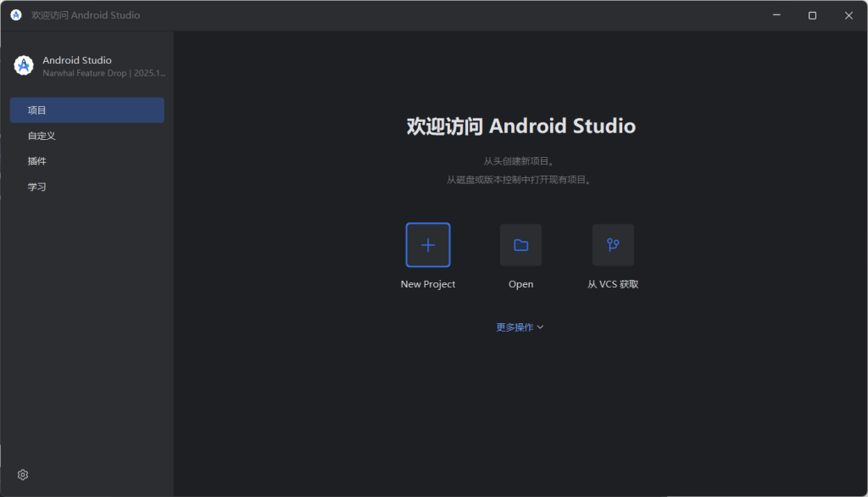Click the Open folder icon
The height and width of the screenshot is (497, 868).
coord(521,245)
